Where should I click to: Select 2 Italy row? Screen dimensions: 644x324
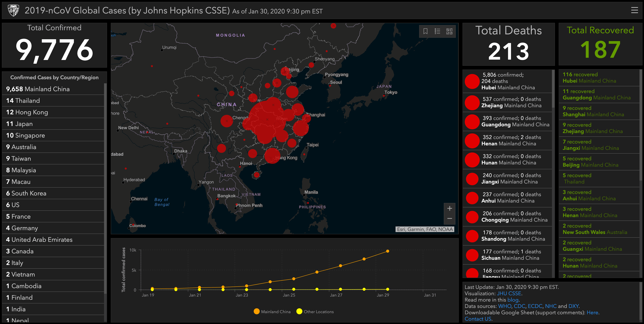[53, 263]
